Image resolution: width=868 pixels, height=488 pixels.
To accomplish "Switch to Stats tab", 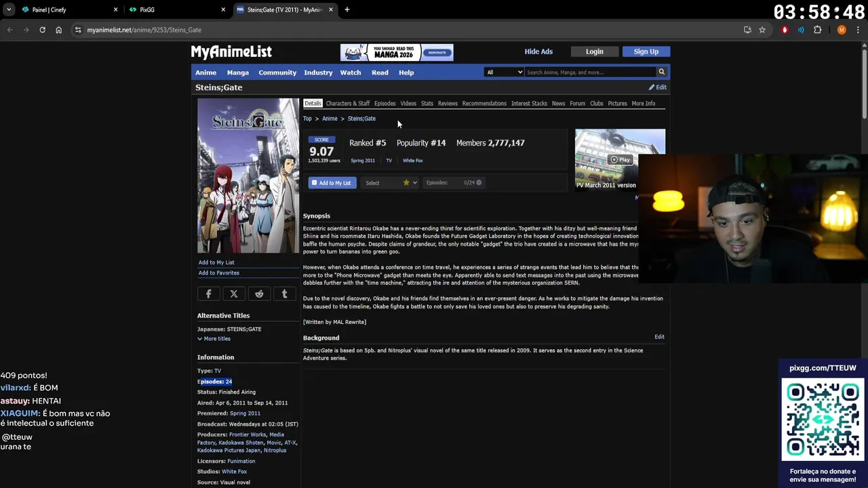I will click(x=427, y=104).
